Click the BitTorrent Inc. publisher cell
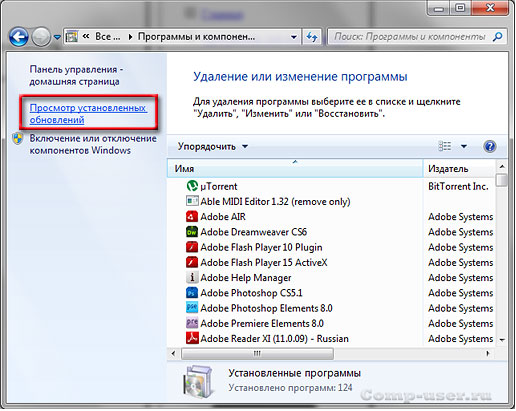The width and height of the screenshot is (516, 411). [x=458, y=186]
